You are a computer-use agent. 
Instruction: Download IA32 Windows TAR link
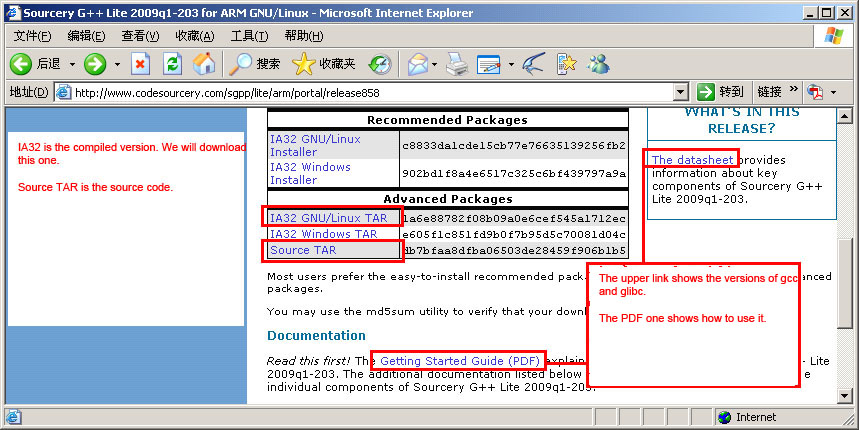click(x=324, y=234)
